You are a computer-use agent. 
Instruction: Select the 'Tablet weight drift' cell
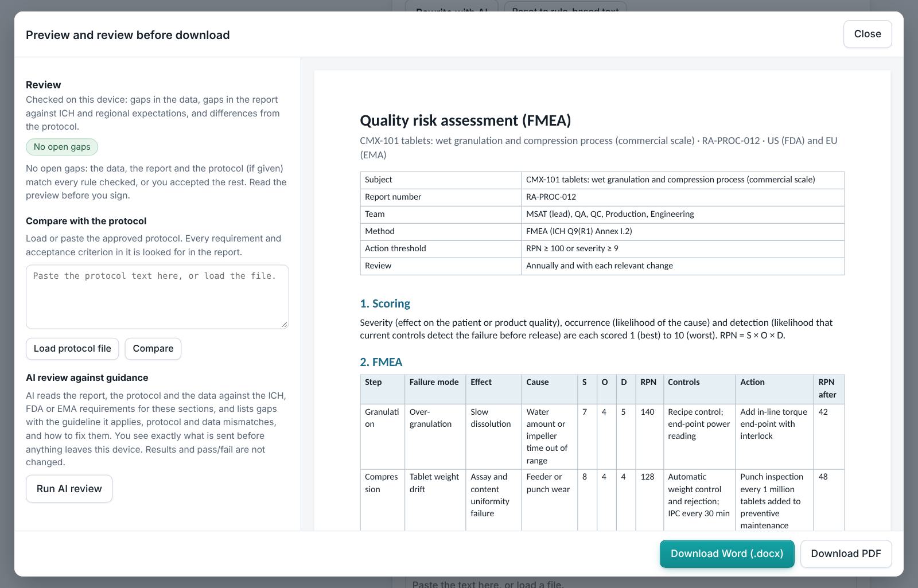(435, 501)
